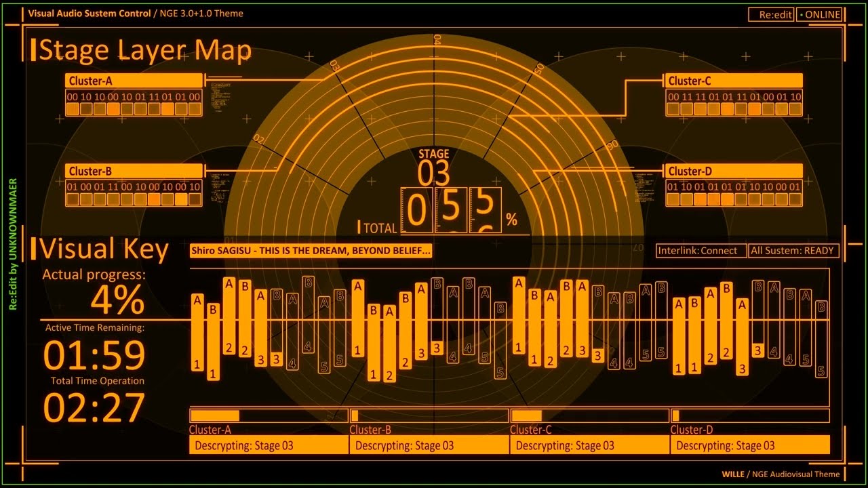The image size is (868, 488).
Task: Click the Visual Key heading
Action: [x=100, y=249]
